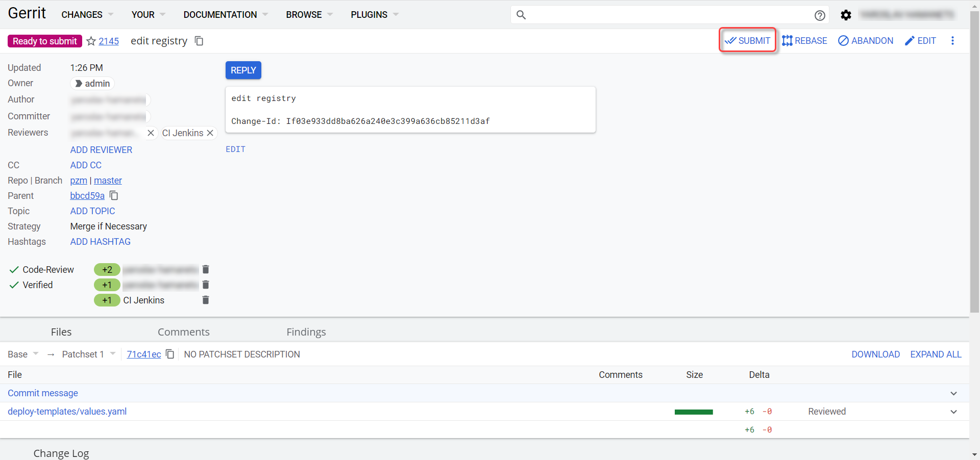Screen dimensions: 980x460
Task: Click in the search input field
Action: (x=664, y=15)
